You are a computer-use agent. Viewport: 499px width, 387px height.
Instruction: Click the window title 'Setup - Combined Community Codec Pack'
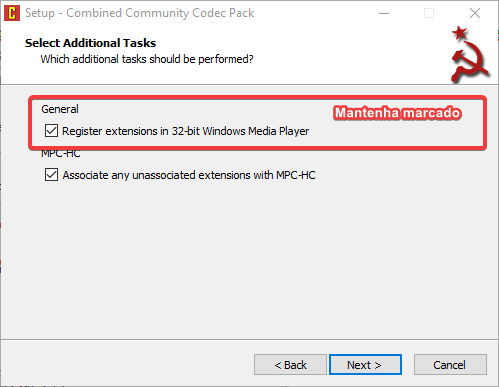point(140,13)
